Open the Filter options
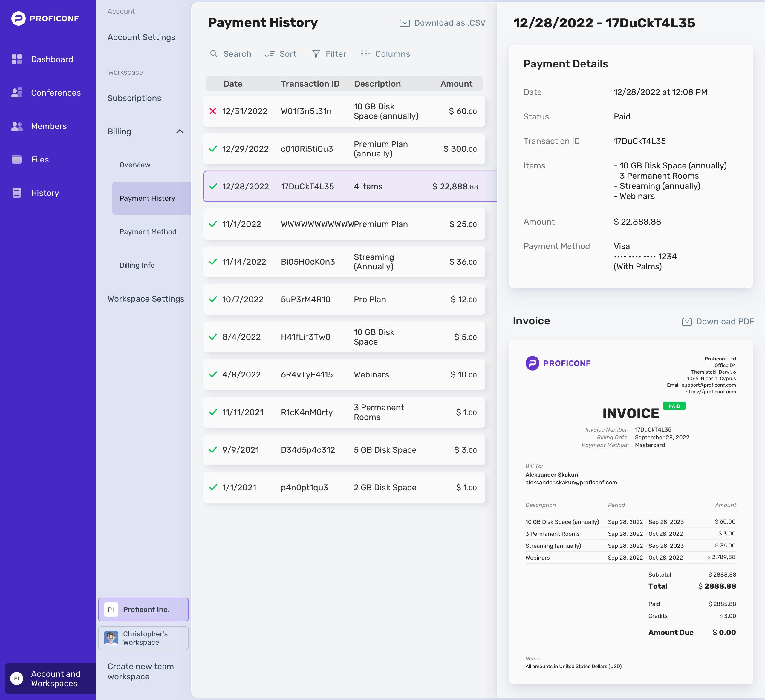 point(329,54)
